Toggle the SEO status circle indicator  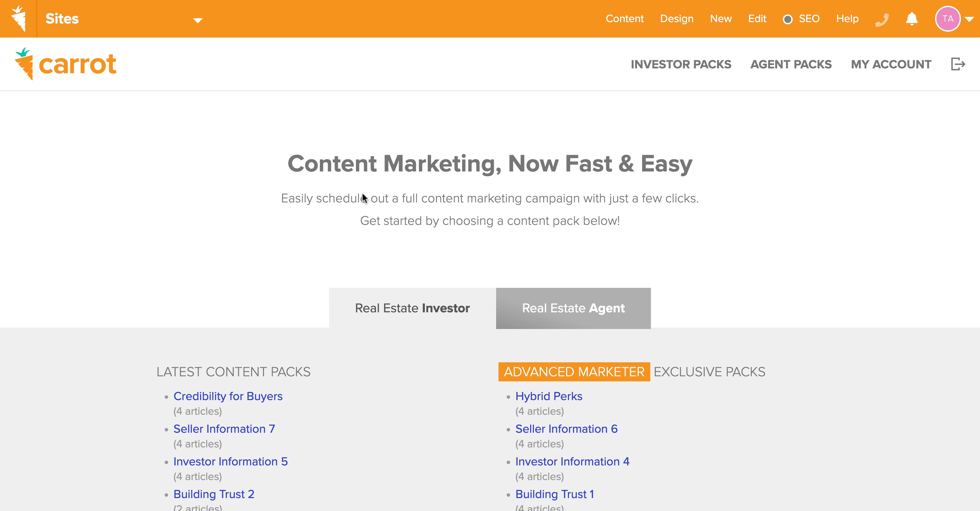click(787, 19)
